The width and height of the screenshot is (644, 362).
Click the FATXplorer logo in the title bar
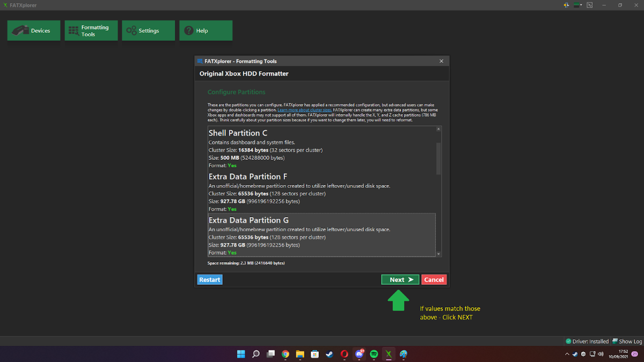click(x=5, y=5)
